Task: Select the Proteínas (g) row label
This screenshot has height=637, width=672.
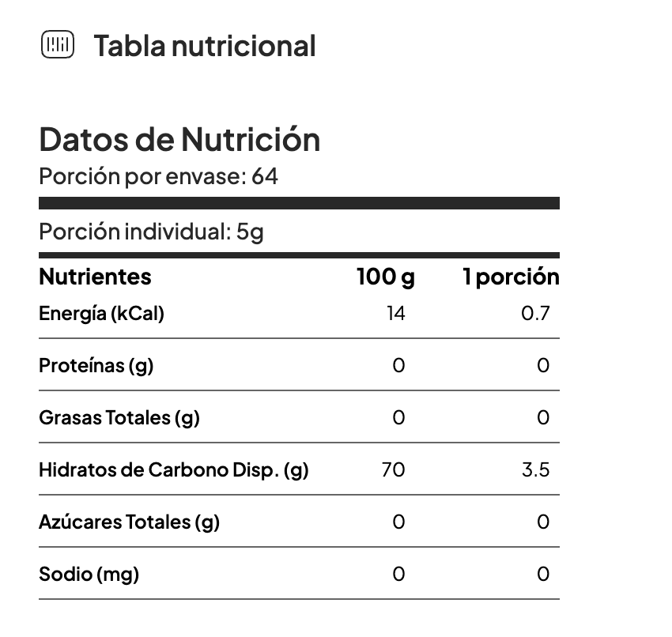Action: (96, 365)
